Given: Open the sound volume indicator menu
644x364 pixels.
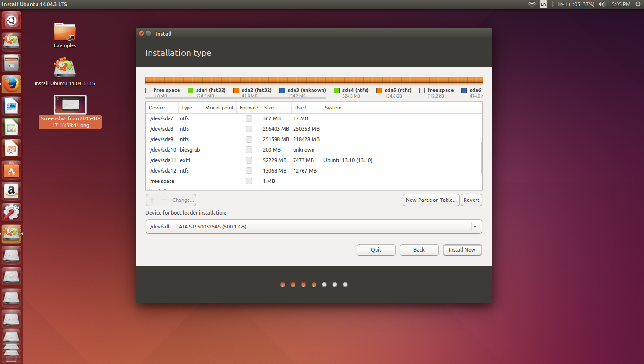Looking at the screenshot, I should pos(602,4).
